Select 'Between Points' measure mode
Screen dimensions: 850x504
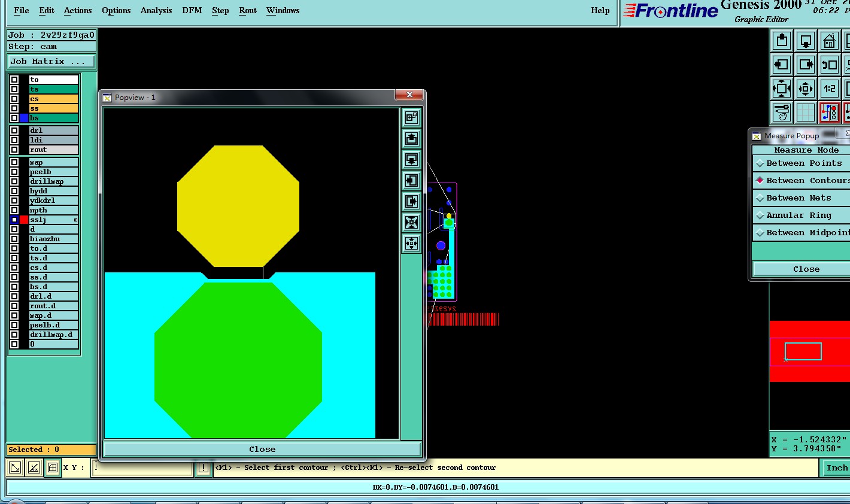[x=802, y=163]
